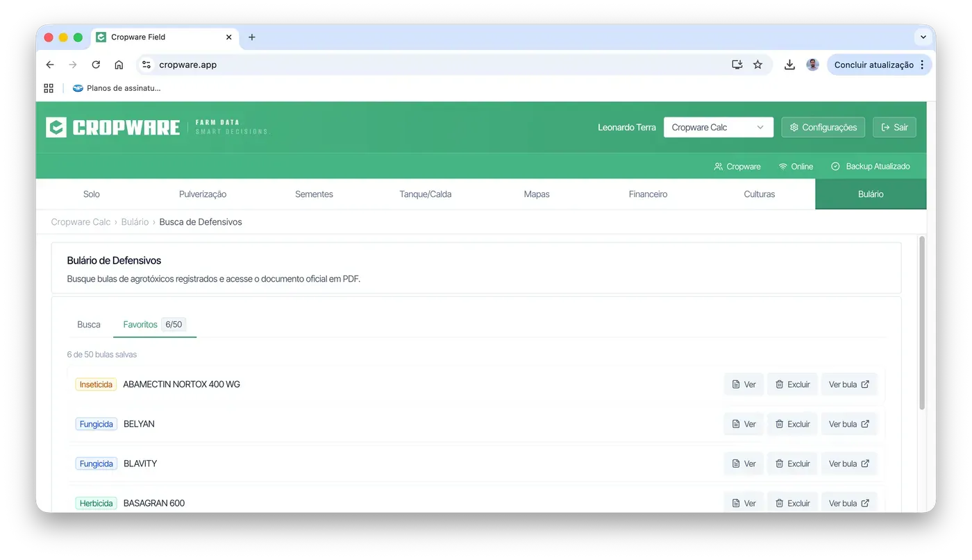
Task: Click the 6/50 favorites count badge
Action: point(174,325)
